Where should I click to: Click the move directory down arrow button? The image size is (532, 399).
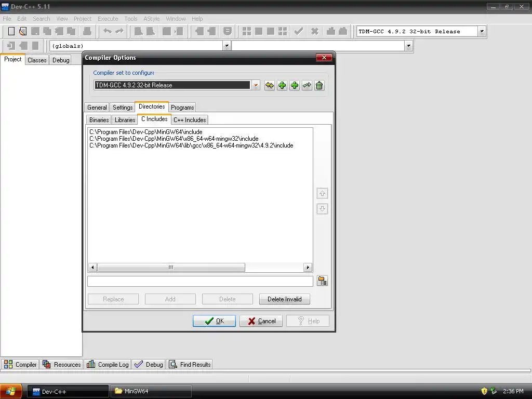point(322,209)
